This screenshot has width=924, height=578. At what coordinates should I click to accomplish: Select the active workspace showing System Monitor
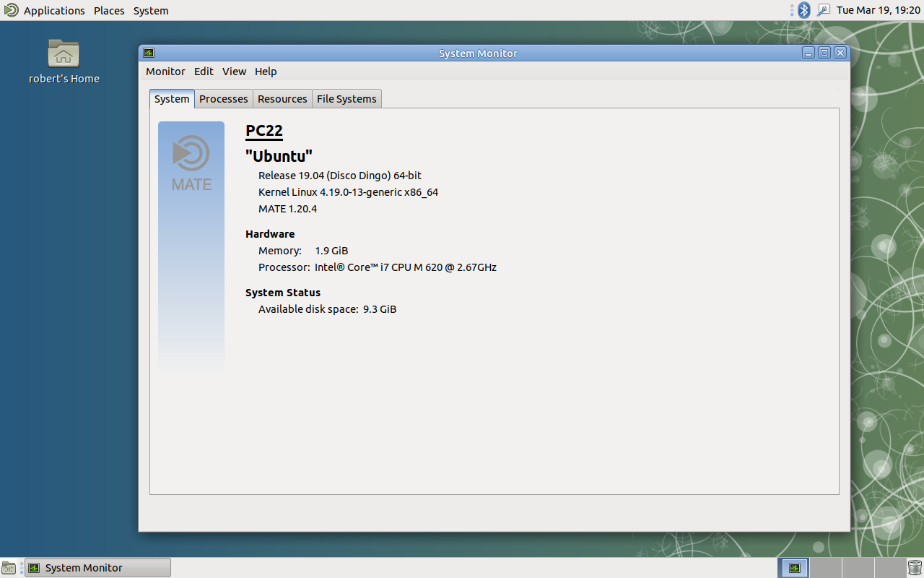click(x=794, y=568)
